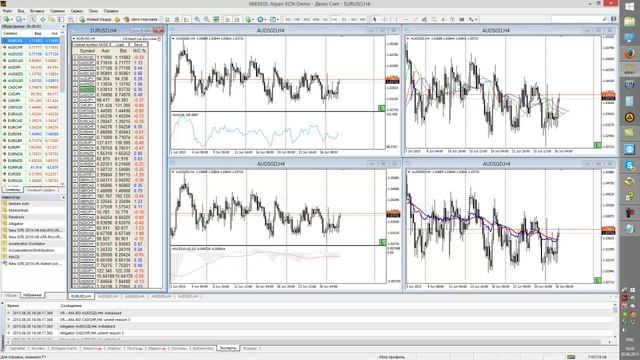Zoom out on the chart
This screenshot has height=360, width=640.
point(207,19)
